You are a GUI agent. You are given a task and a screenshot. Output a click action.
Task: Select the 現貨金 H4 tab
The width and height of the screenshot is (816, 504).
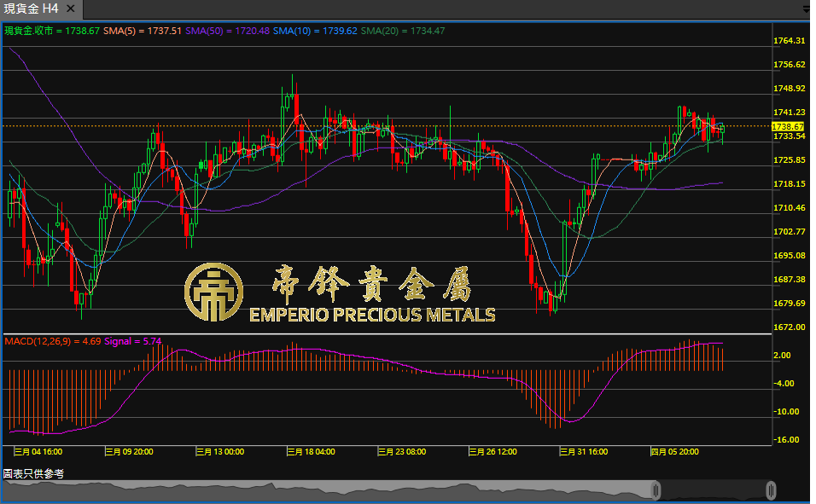(x=41, y=9)
